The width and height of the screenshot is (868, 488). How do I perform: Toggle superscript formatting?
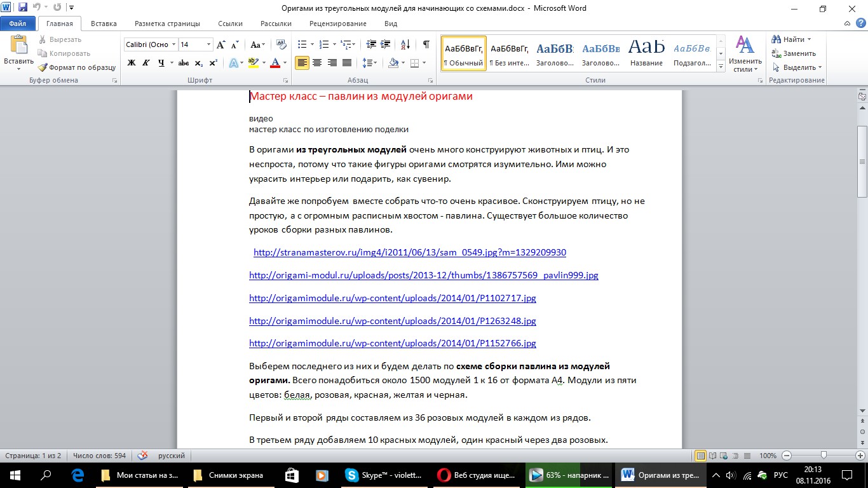pyautogui.click(x=214, y=63)
